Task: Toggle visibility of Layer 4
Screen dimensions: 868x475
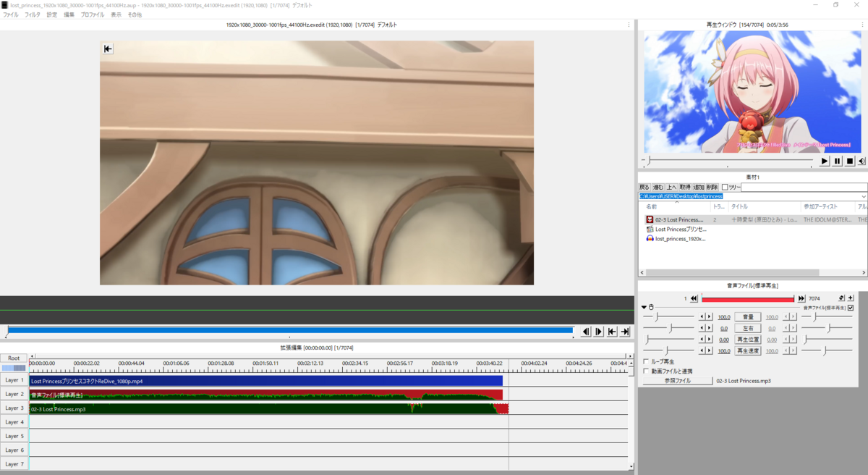Action: point(14,422)
